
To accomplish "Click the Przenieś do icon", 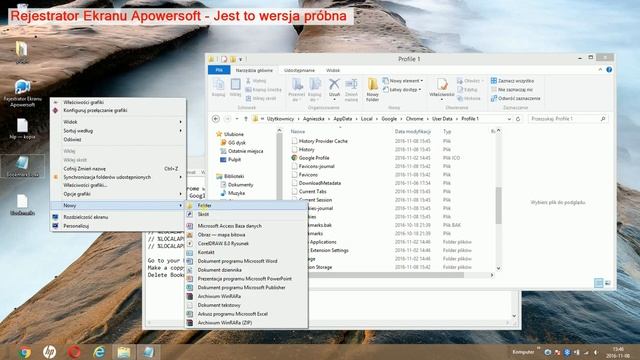I will tap(297, 90).
